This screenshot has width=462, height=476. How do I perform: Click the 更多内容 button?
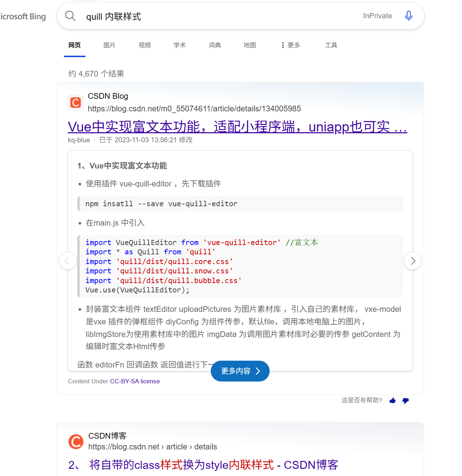tap(240, 371)
